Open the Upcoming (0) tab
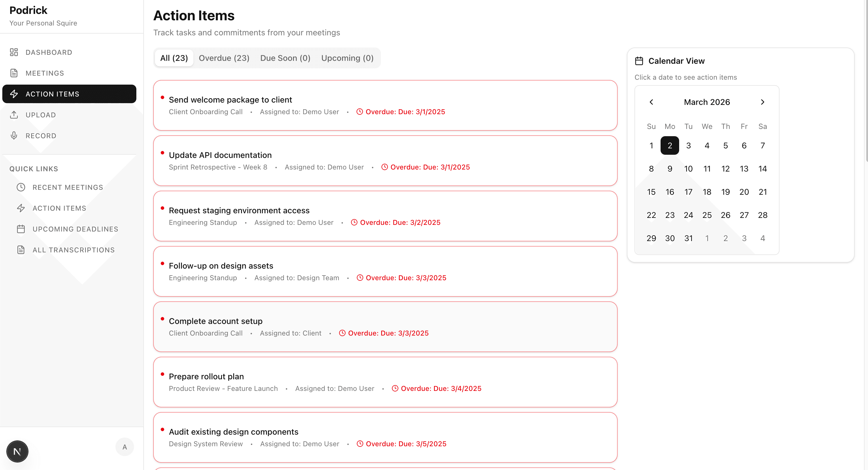The width and height of the screenshot is (868, 470). click(347, 58)
